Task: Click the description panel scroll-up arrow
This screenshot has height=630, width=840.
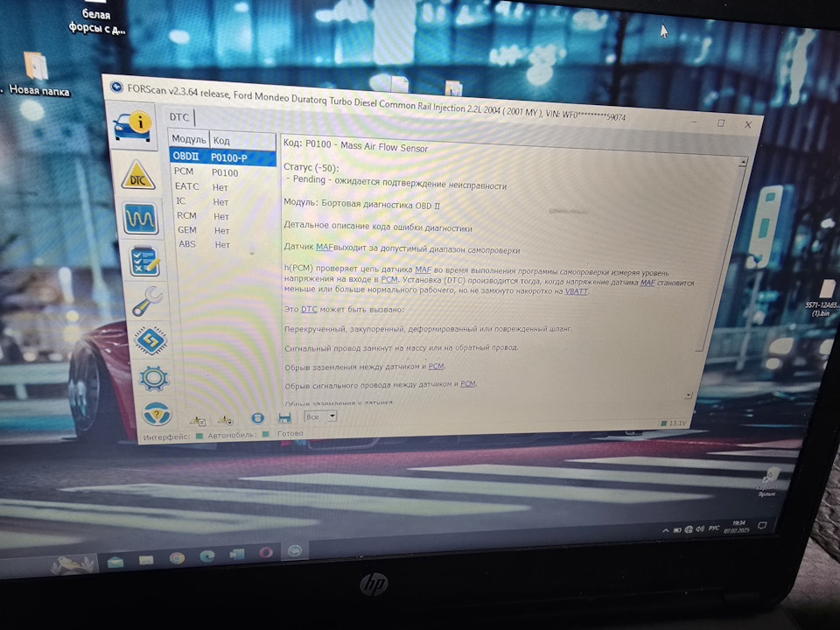Action: click(x=743, y=163)
